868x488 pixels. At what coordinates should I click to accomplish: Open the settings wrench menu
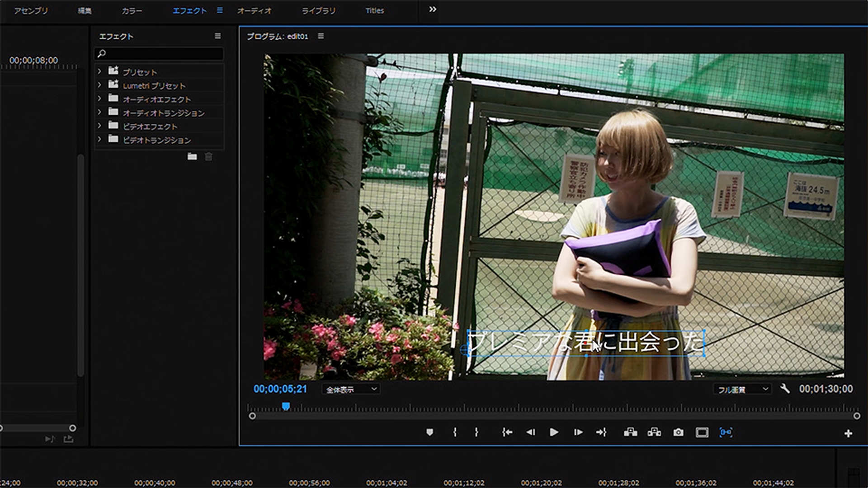[785, 389]
